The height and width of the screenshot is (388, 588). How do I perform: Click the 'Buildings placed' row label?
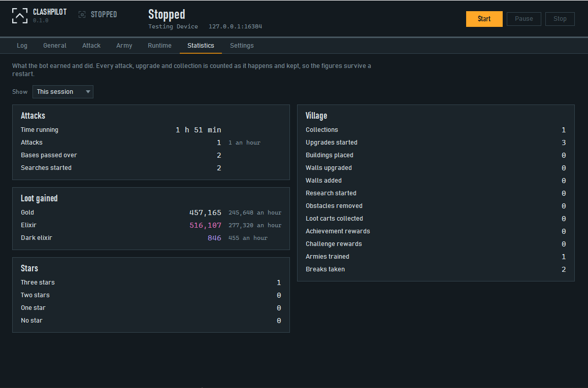point(329,155)
